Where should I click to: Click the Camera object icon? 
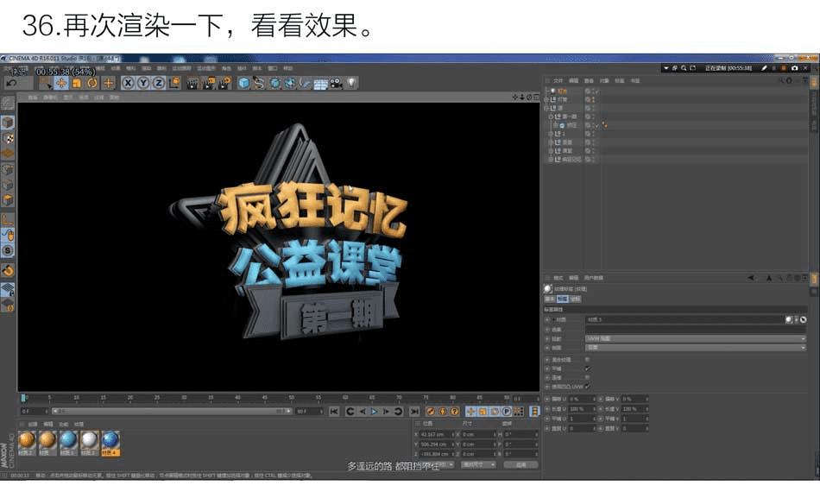336,83
